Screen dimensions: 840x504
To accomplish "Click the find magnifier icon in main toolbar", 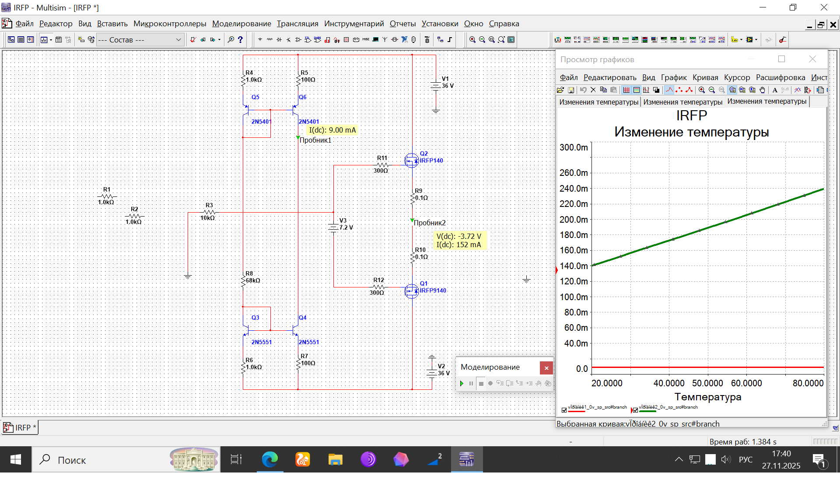I will point(231,40).
